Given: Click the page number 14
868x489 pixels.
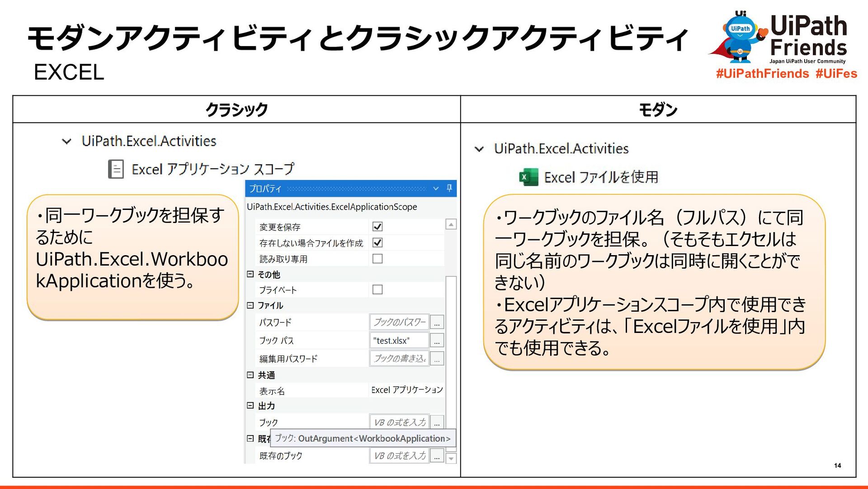Looking at the screenshot, I should [x=838, y=465].
